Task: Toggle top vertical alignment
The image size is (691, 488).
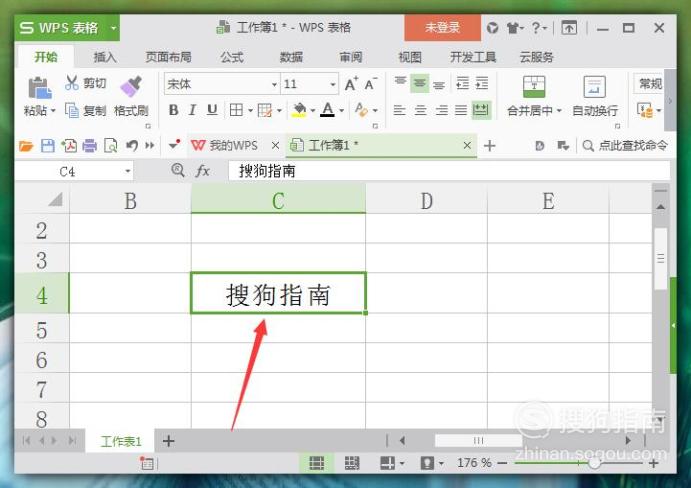Action: (x=400, y=83)
